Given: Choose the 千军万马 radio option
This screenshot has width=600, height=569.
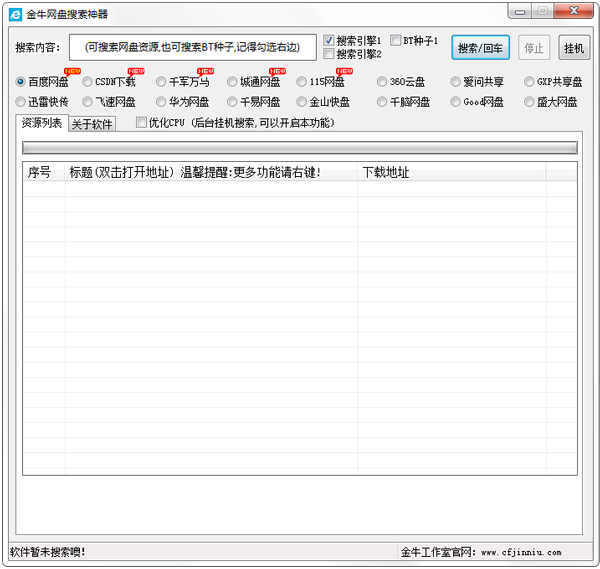Looking at the screenshot, I should pos(161,82).
